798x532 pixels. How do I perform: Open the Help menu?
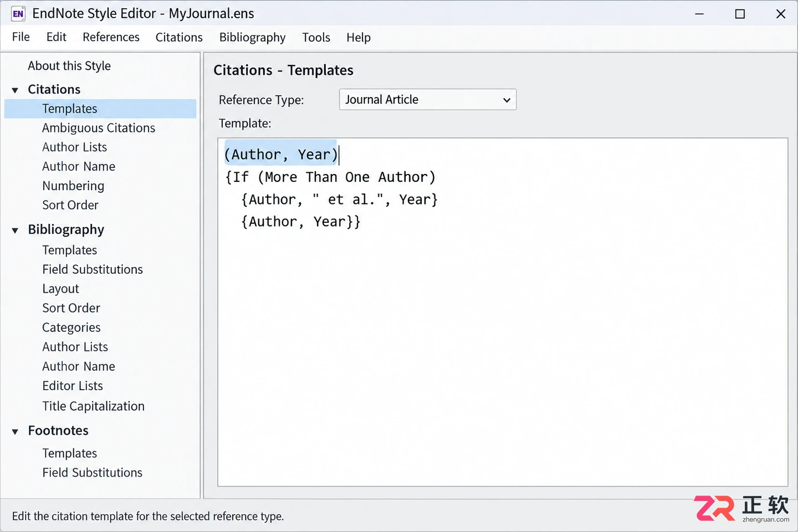coord(359,37)
